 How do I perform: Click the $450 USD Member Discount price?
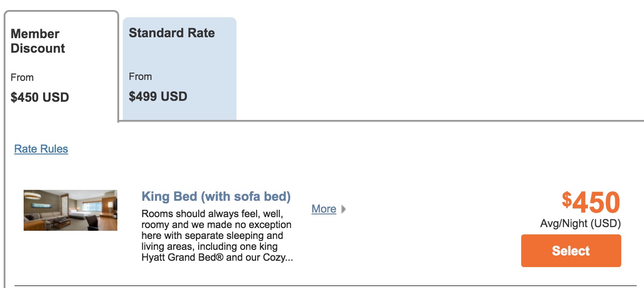[x=40, y=97]
